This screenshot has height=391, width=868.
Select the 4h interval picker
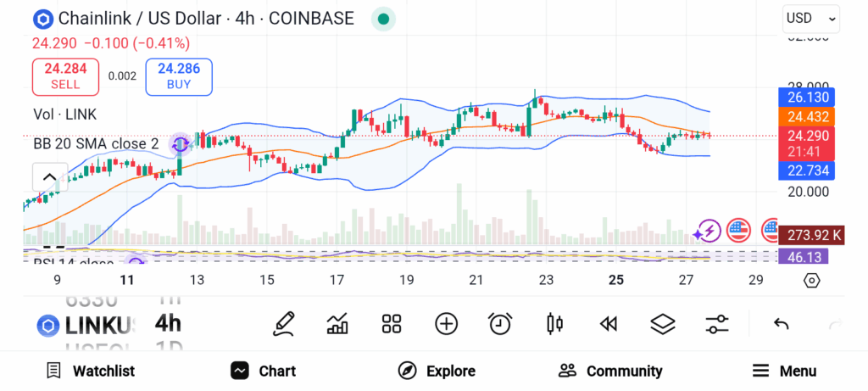coord(168,323)
